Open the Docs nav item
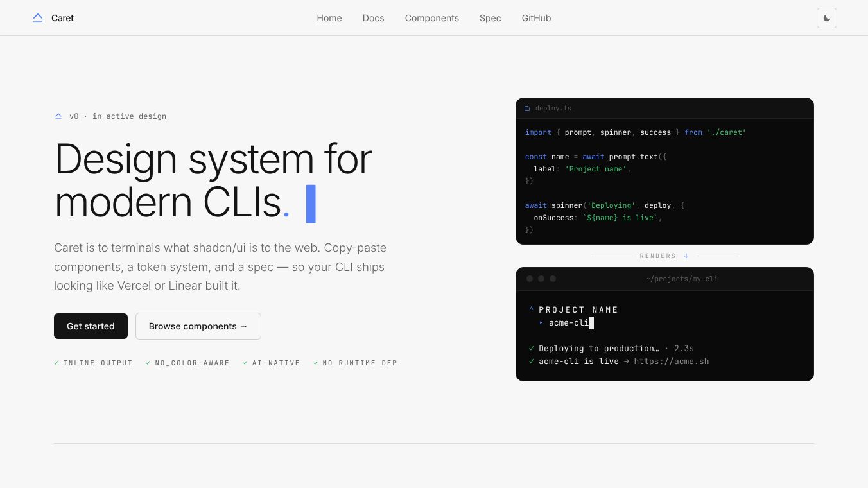The image size is (868, 488). [x=373, y=18]
